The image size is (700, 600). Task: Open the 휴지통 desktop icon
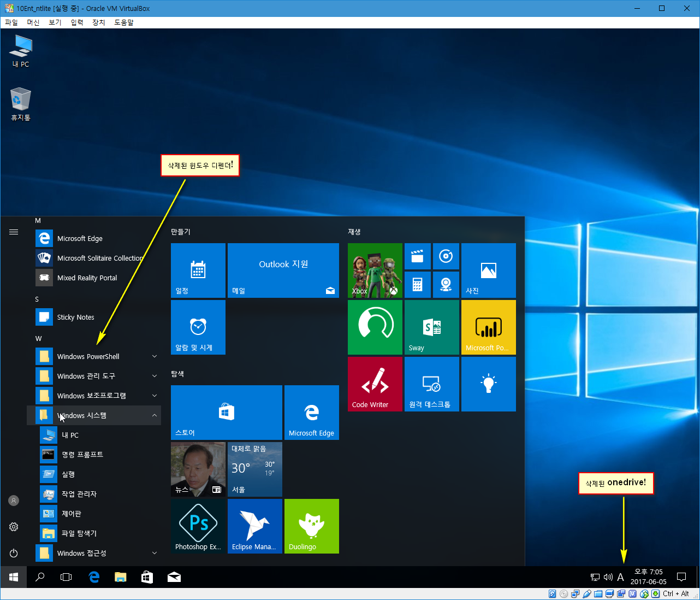pos(21,104)
